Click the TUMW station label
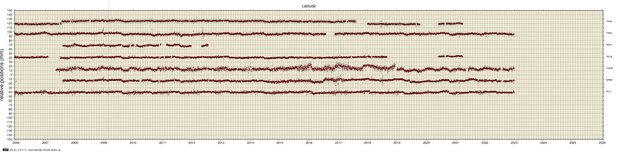 [609, 68]
